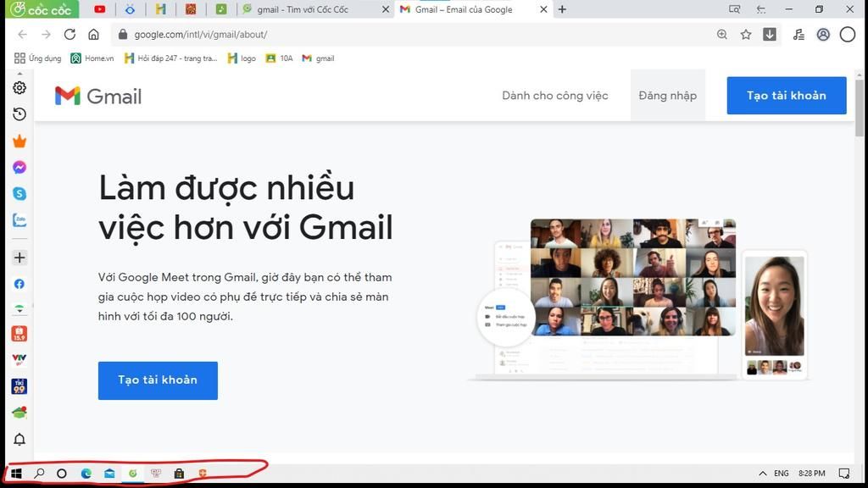Open the ENG language indicator
Screen dimensions: 868x488
(781, 474)
